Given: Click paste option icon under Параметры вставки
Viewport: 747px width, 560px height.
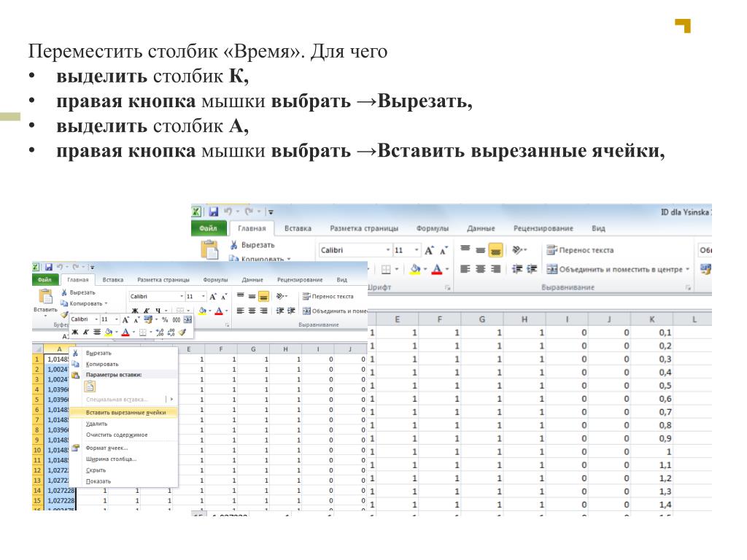Looking at the screenshot, I should 90,386.
